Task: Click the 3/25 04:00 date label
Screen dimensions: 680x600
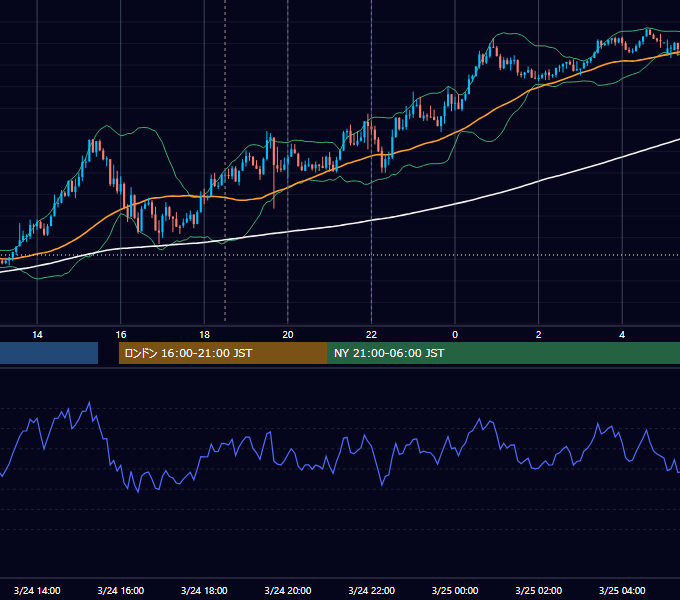Action: [622, 590]
